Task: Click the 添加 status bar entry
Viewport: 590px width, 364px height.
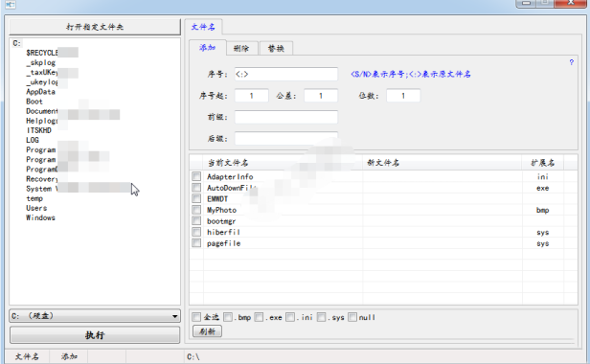Action: (x=69, y=356)
